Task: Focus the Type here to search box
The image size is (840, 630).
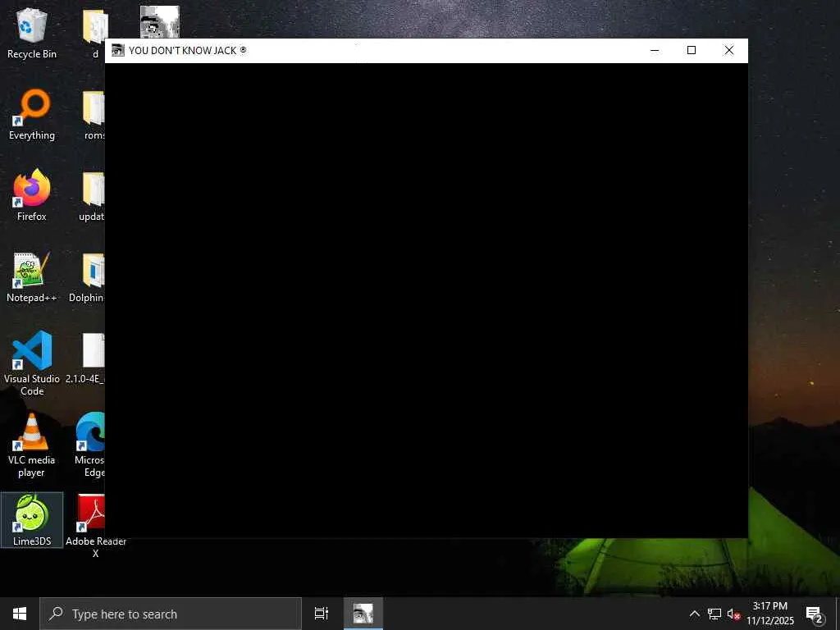Action: click(171, 614)
